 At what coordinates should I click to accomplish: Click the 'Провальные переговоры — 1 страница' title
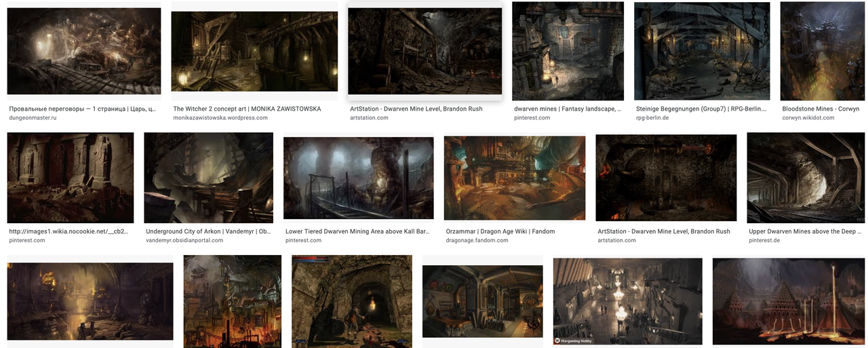[83, 109]
